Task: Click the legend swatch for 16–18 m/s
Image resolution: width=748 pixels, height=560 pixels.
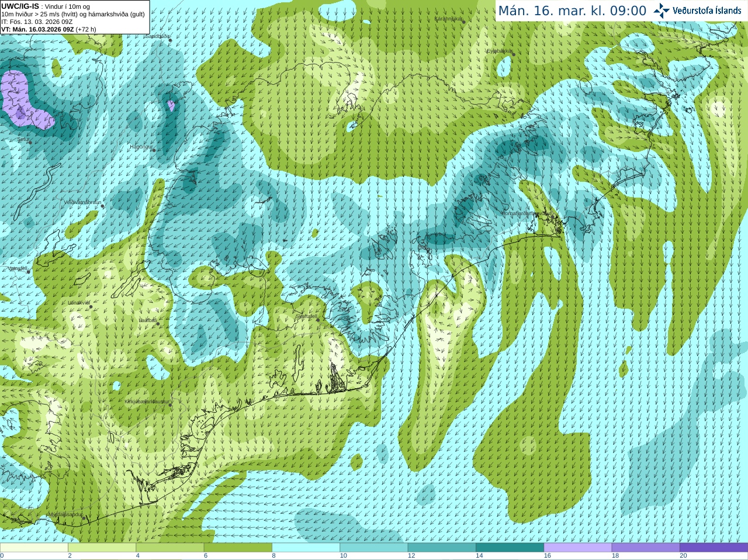Action: [x=577, y=548]
